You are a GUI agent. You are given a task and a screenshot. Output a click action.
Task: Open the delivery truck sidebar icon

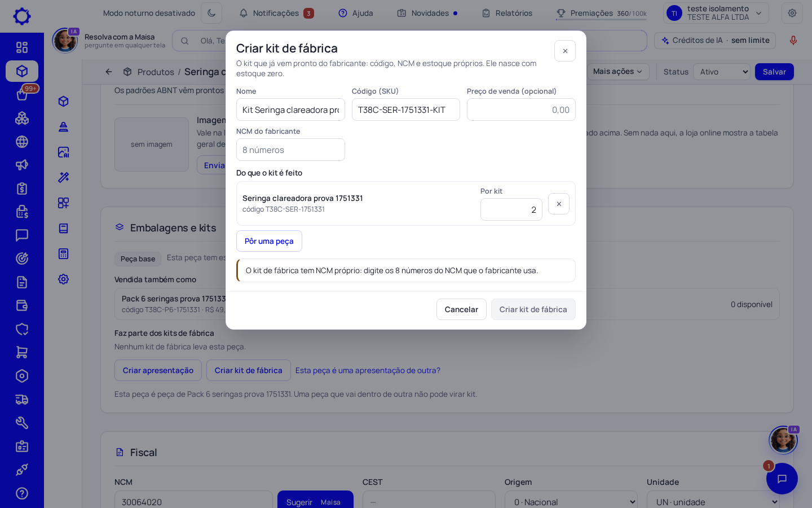22,400
